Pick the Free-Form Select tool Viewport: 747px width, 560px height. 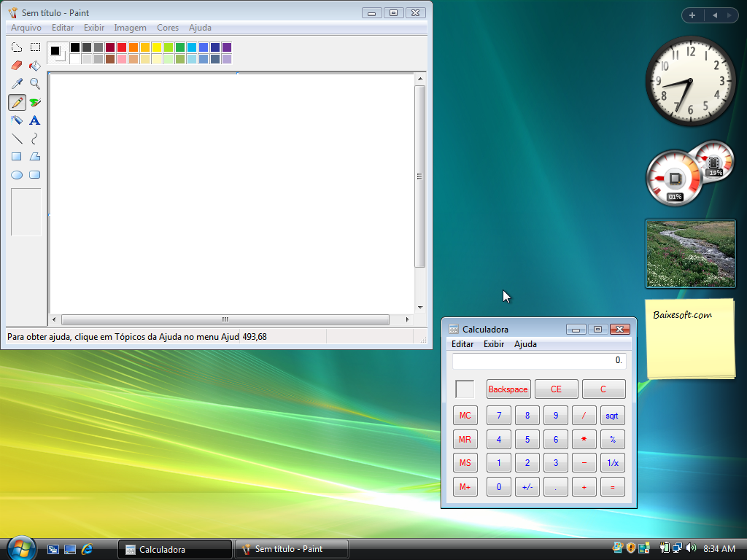(17, 47)
